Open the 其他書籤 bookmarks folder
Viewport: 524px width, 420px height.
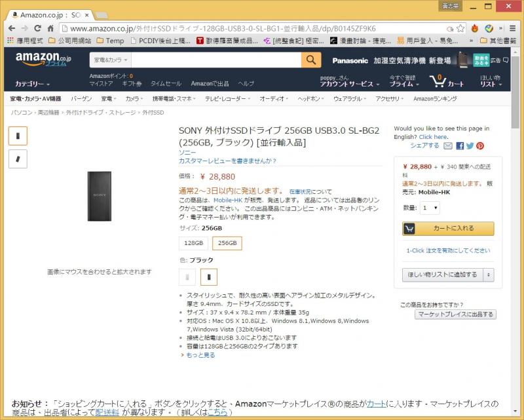point(498,41)
